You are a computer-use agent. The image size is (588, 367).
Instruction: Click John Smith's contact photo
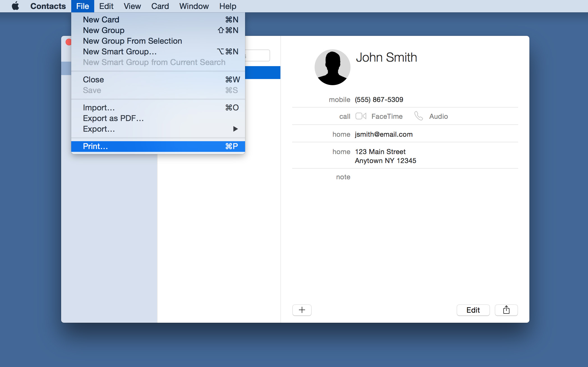(x=332, y=67)
